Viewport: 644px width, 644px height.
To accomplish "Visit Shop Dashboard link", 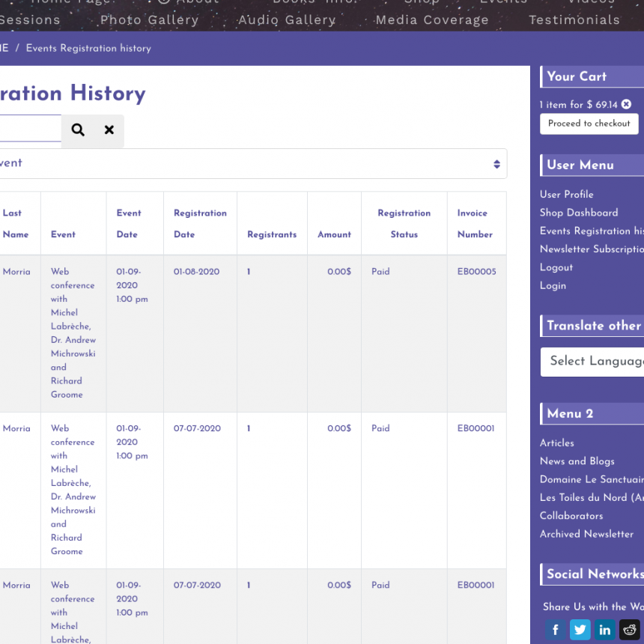I will click(x=579, y=213).
